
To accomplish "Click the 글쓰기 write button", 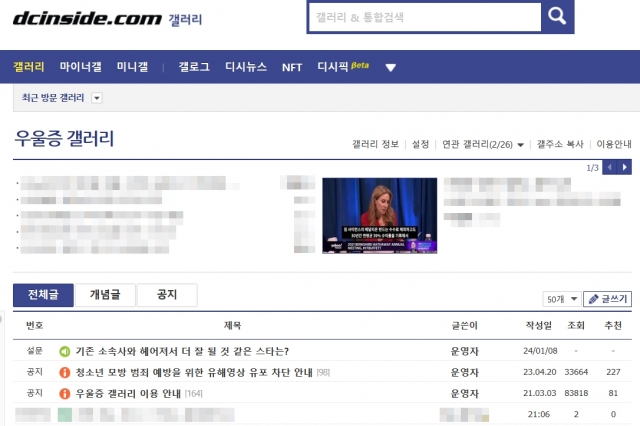I will click(x=607, y=299).
